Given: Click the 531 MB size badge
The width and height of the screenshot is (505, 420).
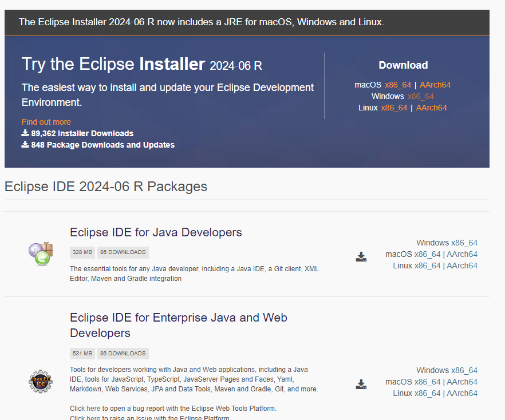Looking at the screenshot, I should pyautogui.click(x=82, y=354).
